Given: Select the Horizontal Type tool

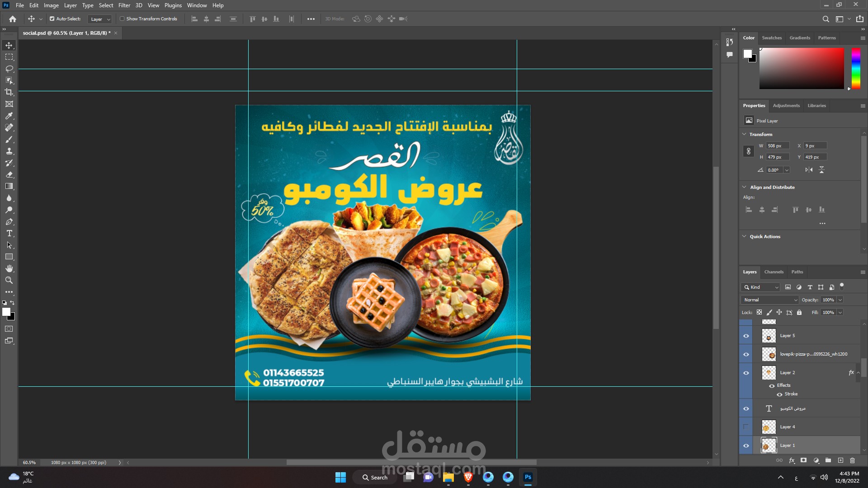Looking at the screenshot, I should coord(9,233).
